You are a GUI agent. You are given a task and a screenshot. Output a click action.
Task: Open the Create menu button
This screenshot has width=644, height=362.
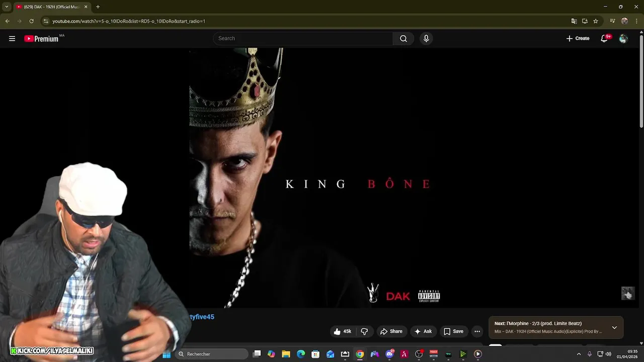point(578,38)
